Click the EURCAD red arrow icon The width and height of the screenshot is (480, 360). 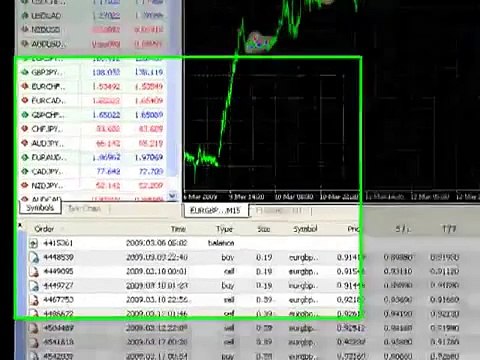[x=25, y=100]
